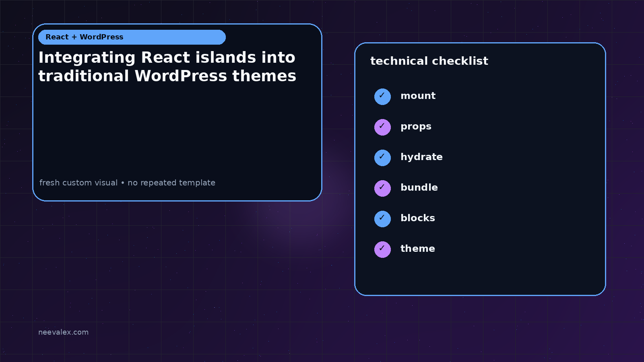Click the blue checkmark icon beside mount
The height and width of the screenshot is (362, 644).
click(x=382, y=97)
